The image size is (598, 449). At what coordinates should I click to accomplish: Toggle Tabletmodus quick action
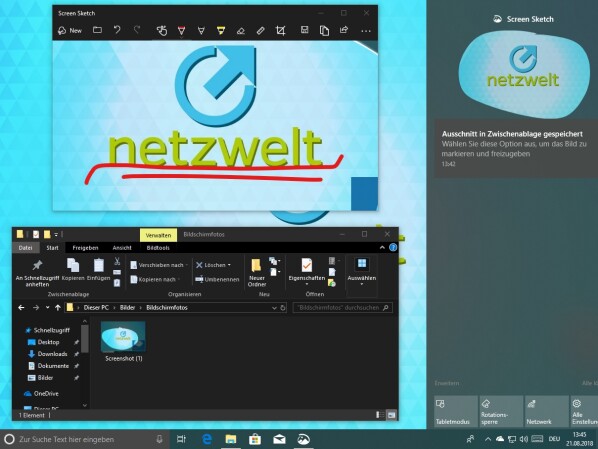456,411
